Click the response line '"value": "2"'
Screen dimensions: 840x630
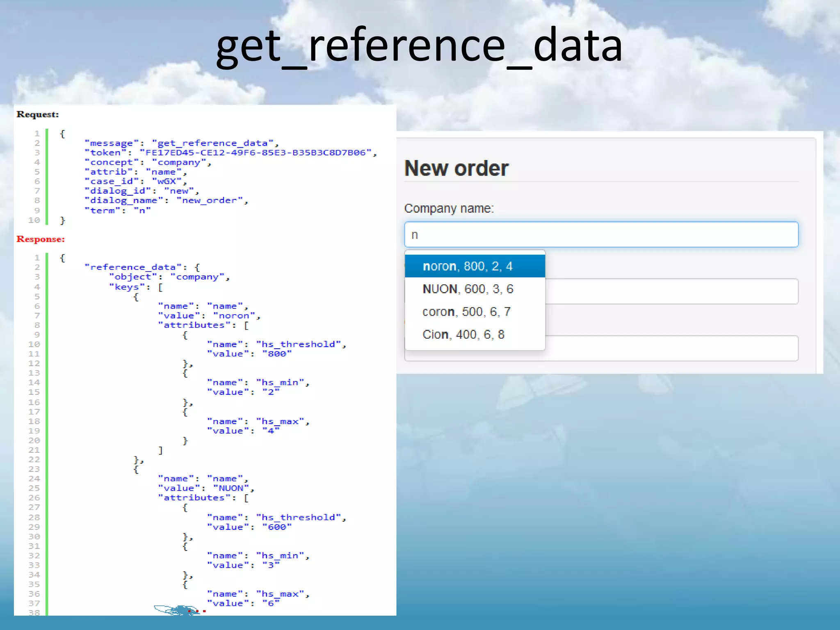coord(244,392)
